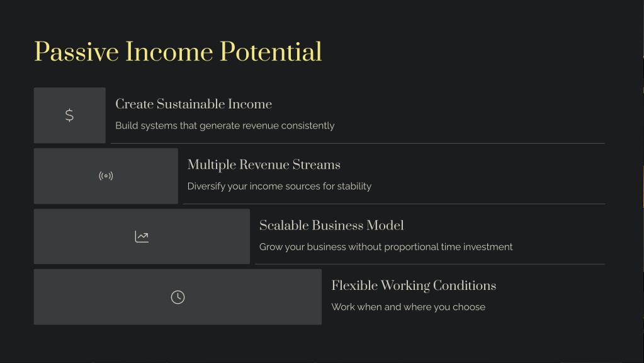Click the divider line under Scalable Business Model
Image resolution: width=644 pixels, height=363 pixels.
[429, 264]
